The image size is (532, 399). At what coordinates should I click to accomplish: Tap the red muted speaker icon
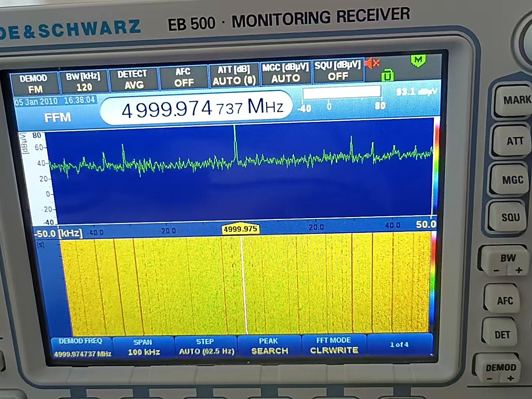[x=372, y=63]
